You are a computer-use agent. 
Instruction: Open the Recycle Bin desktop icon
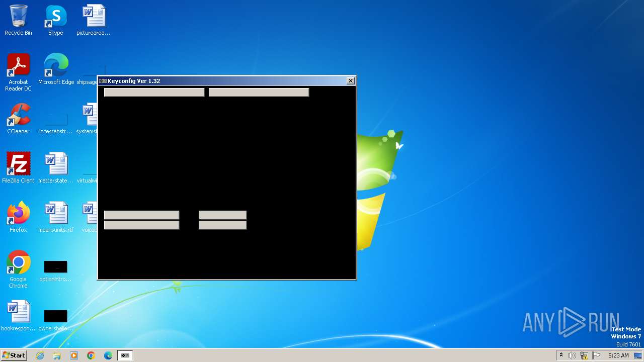18,20
